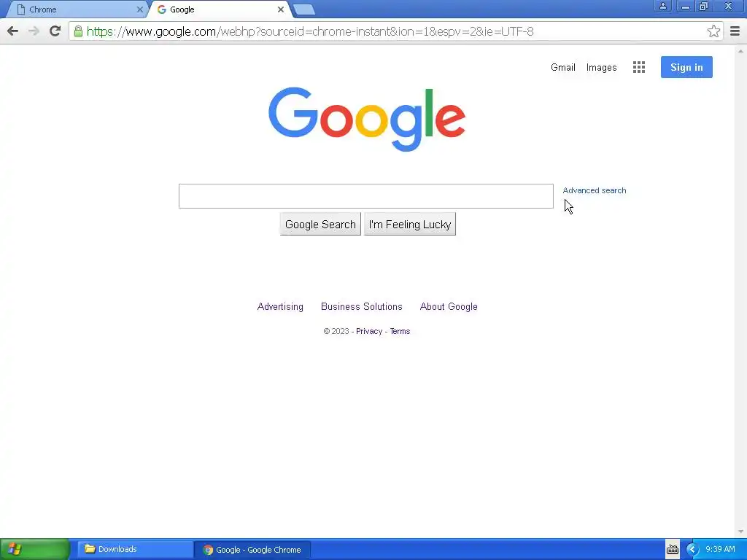Close the Chrome tab
Image resolution: width=747 pixels, height=560 pixels.
click(x=139, y=9)
